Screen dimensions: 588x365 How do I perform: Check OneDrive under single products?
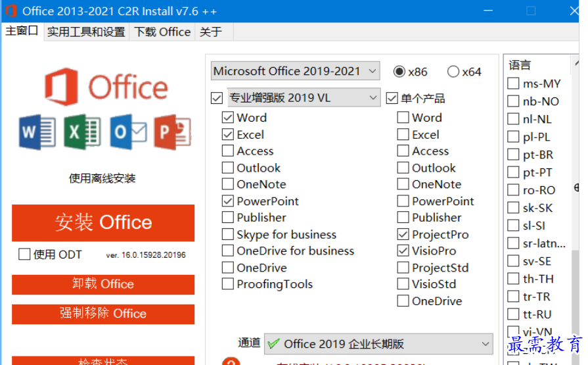403,301
